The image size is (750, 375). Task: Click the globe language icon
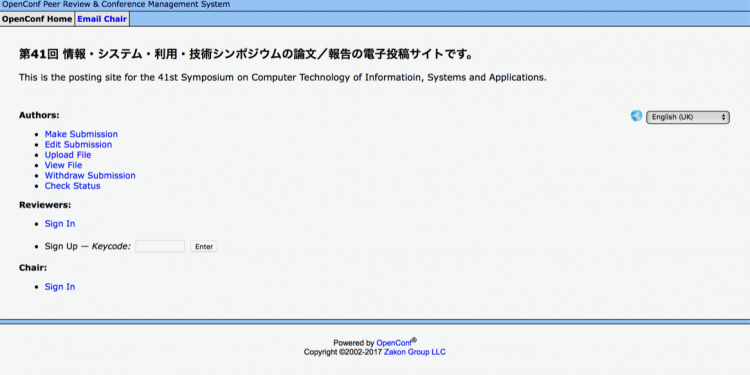[x=636, y=116]
